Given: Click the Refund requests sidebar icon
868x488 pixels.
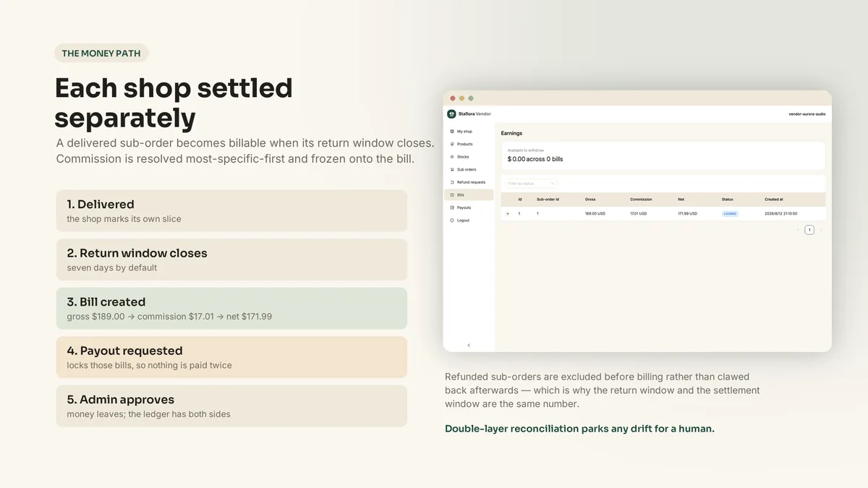Looking at the screenshot, I should pos(452,182).
